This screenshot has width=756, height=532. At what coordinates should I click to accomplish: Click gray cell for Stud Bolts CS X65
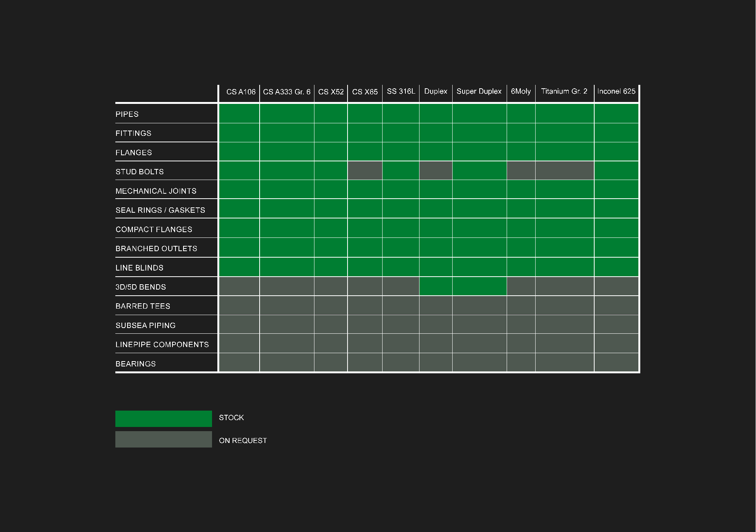[x=365, y=170]
